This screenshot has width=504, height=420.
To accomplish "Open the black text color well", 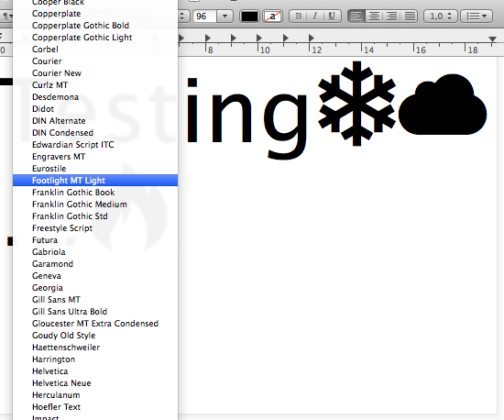I will click(x=250, y=17).
